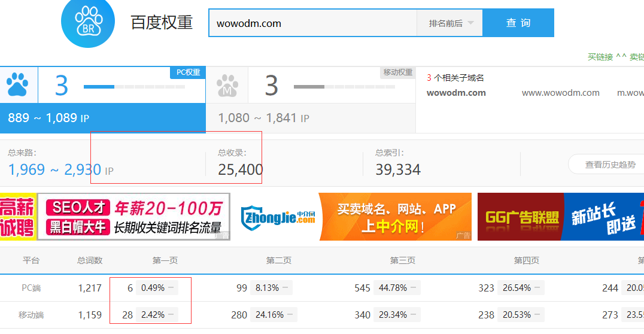Click the 总词数 column header
This screenshot has width=644, height=334.
(x=90, y=260)
